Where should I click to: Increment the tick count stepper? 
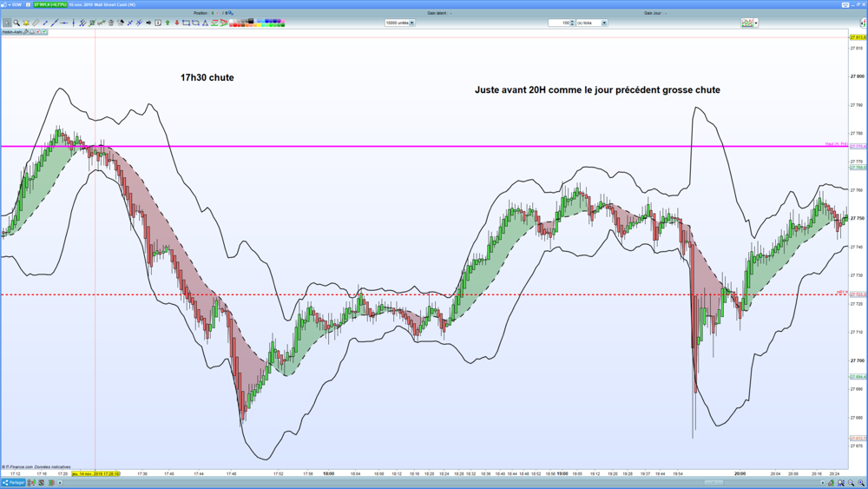pyautogui.click(x=572, y=21)
